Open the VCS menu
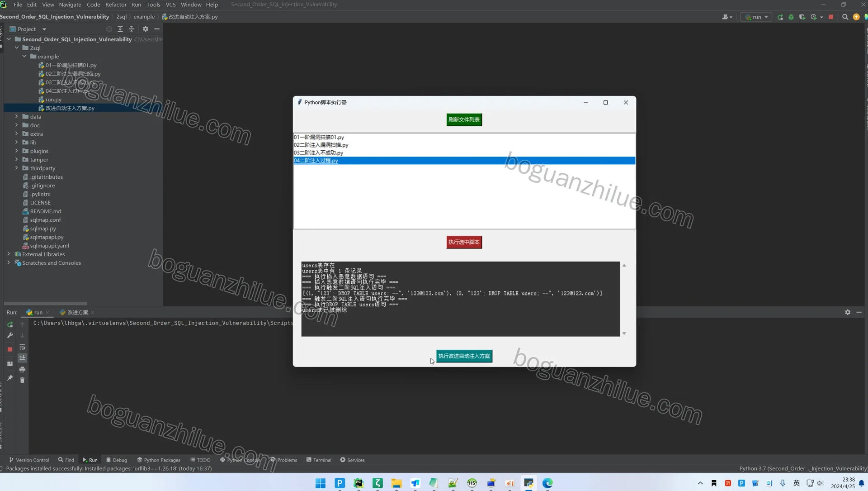This screenshot has width=868, height=491. (170, 5)
